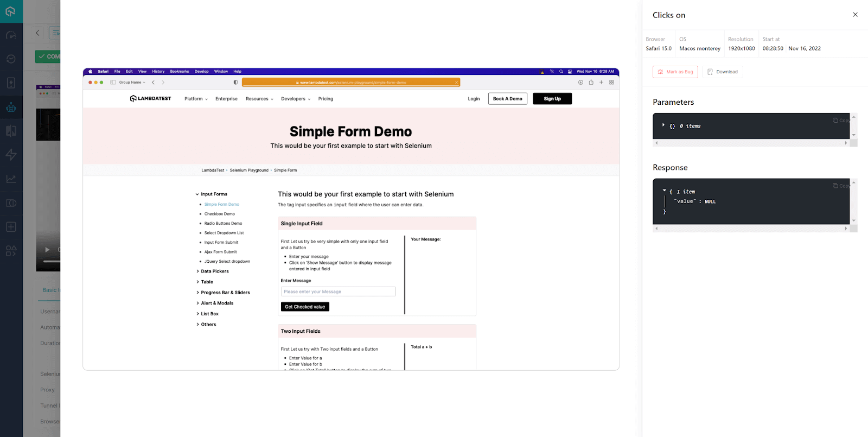This screenshot has width=868, height=437.
Task: Click the Response horizontal scrollbar
Action: 751,229
